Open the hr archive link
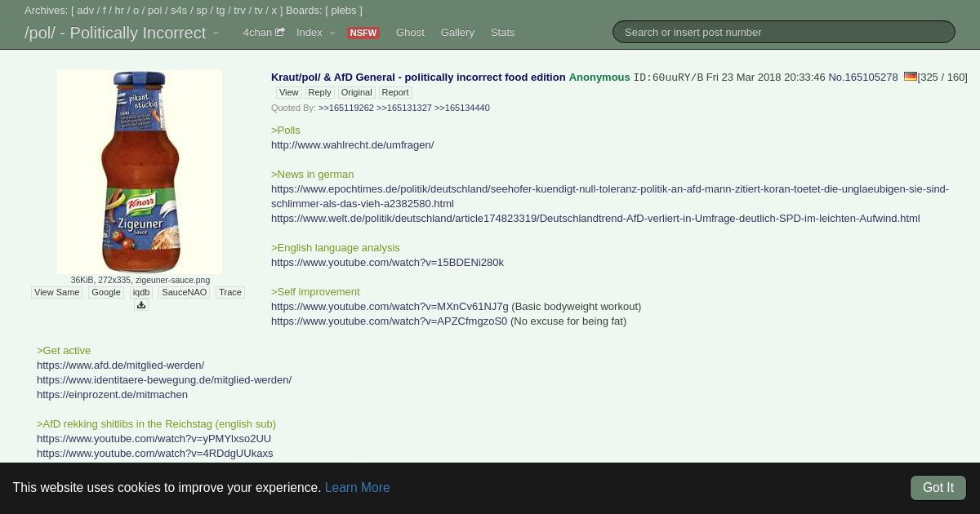This screenshot has height=514, width=980. click(x=119, y=11)
